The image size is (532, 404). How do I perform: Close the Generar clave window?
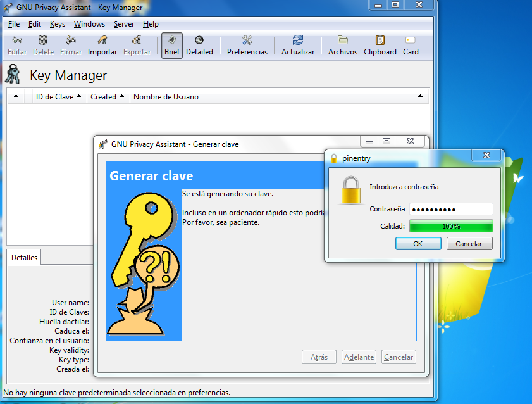[x=410, y=142]
